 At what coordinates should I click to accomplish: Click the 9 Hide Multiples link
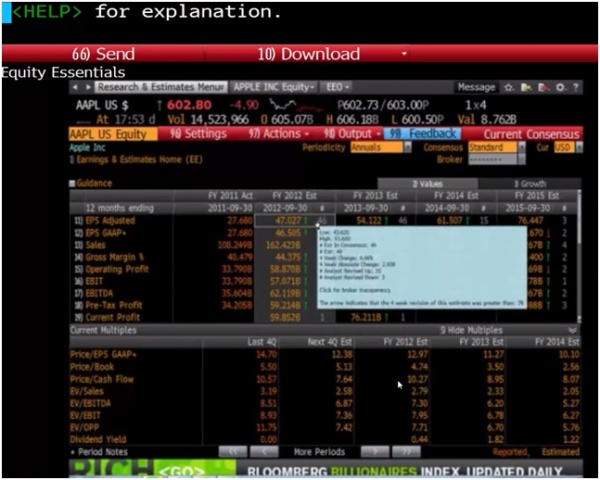471,330
